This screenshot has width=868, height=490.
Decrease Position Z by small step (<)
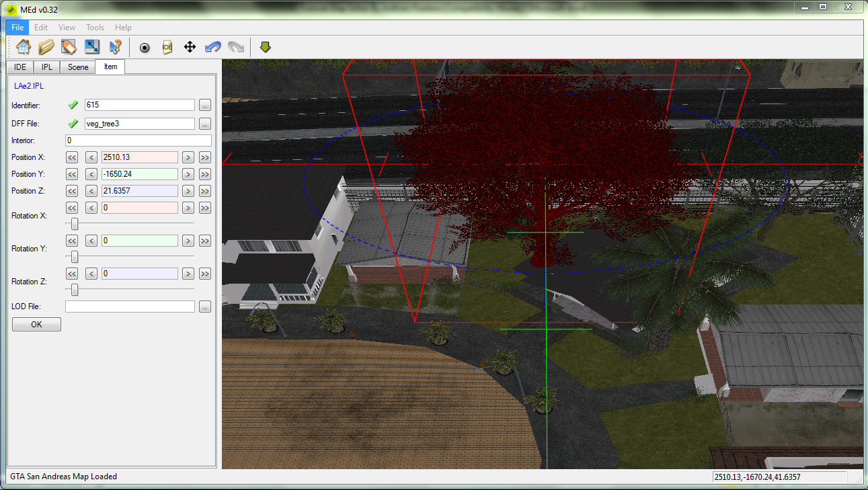[92, 191]
